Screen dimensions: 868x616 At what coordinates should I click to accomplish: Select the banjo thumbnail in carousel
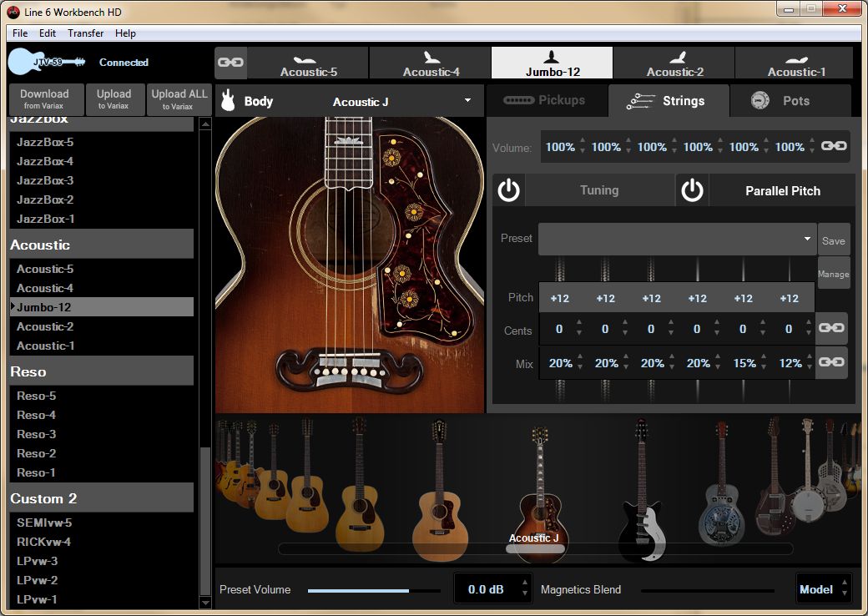tap(808, 471)
